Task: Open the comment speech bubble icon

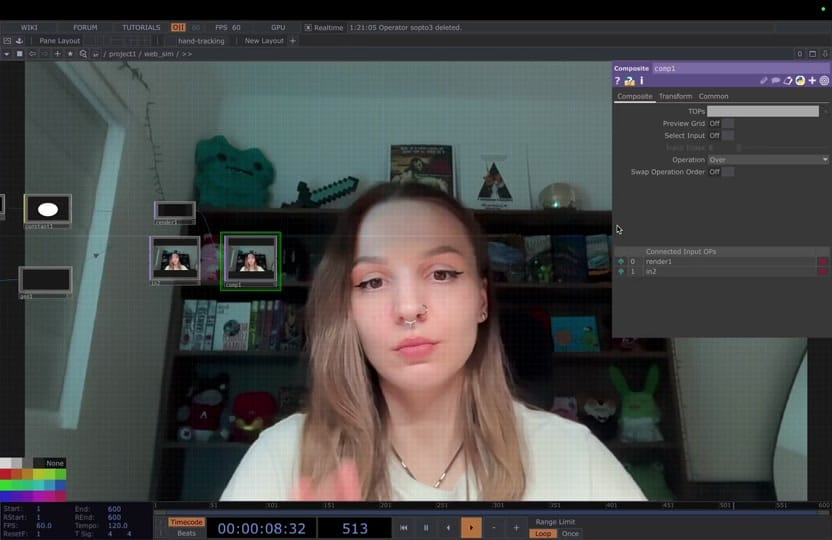Action: (x=776, y=81)
